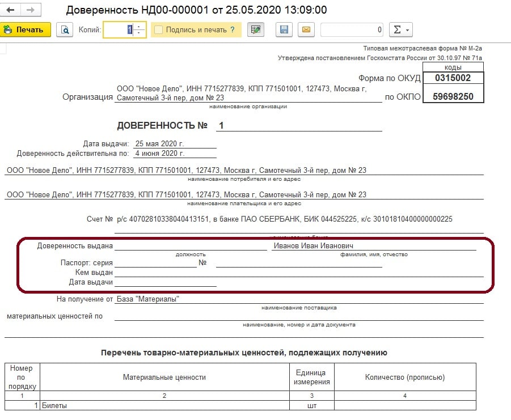Viewport: 511px width, 420px height.
Task: Select the Билеты cell in the table
Action: tap(164, 405)
